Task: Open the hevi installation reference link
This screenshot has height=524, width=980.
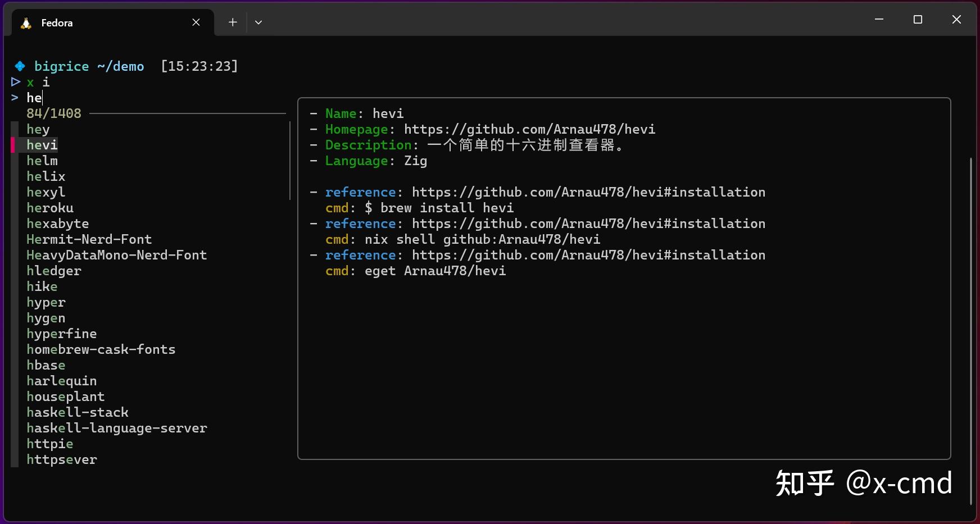Action: 589,192
